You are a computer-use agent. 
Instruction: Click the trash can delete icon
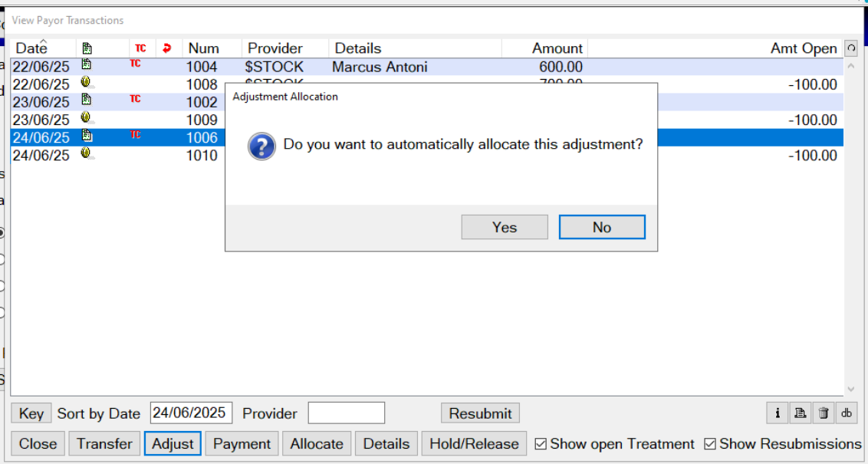point(824,413)
